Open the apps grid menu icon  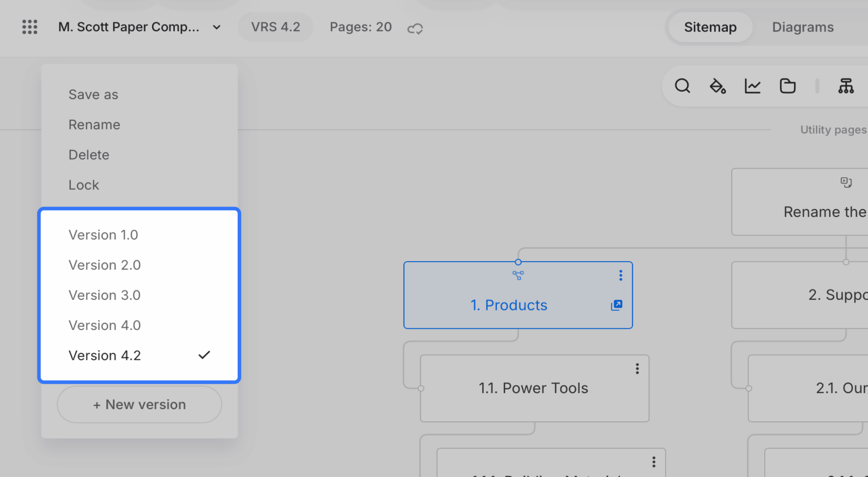(x=29, y=27)
